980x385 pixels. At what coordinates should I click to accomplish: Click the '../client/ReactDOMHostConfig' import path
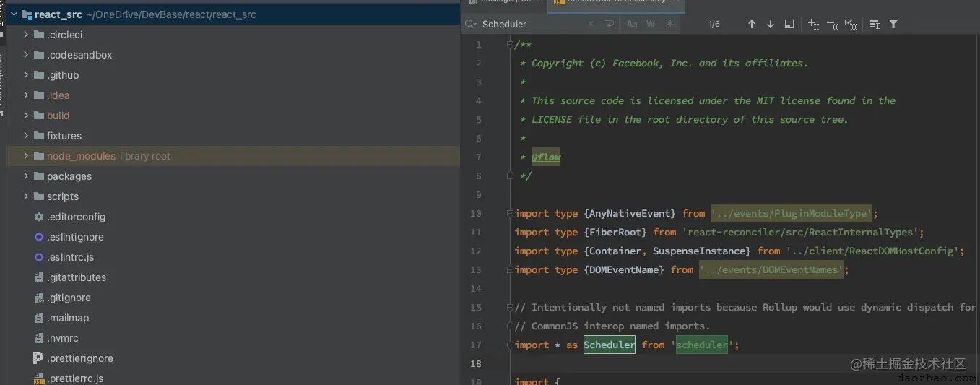tap(872, 251)
